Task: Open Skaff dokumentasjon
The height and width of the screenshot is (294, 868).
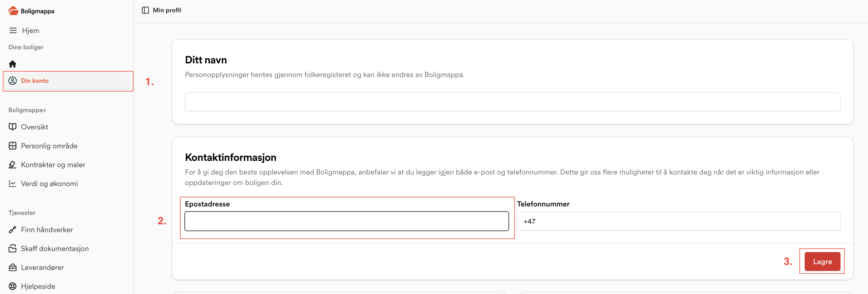Action: click(x=55, y=248)
